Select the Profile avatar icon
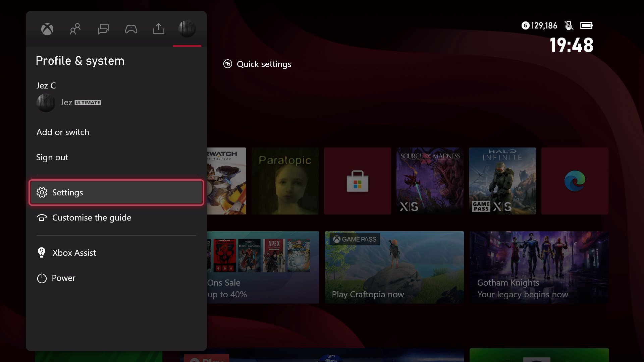The height and width of the screenshot is (362, 644). click(186, 28)
